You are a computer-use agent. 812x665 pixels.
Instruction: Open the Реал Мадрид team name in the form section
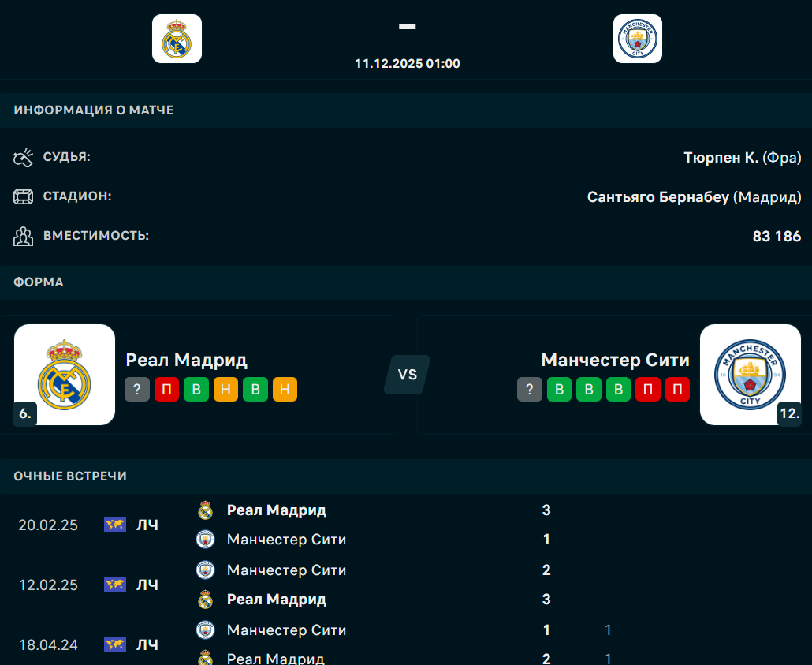click(x=187, y=360)
